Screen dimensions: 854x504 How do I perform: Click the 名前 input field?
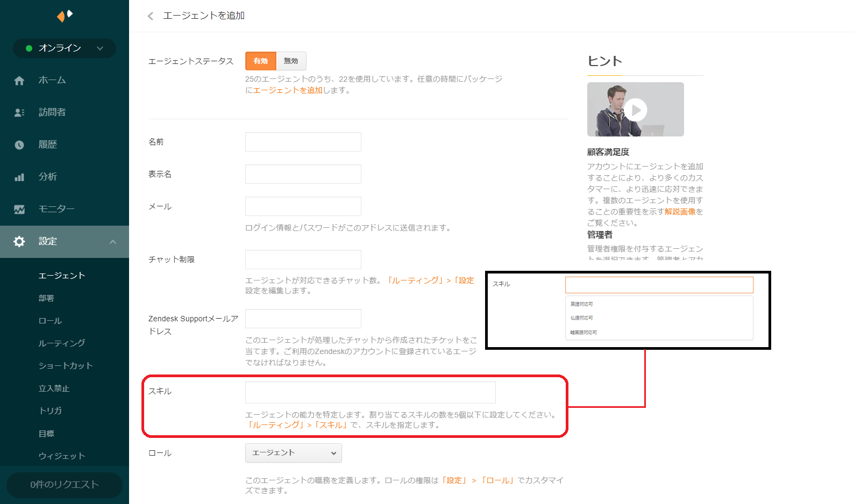(303, 142)
